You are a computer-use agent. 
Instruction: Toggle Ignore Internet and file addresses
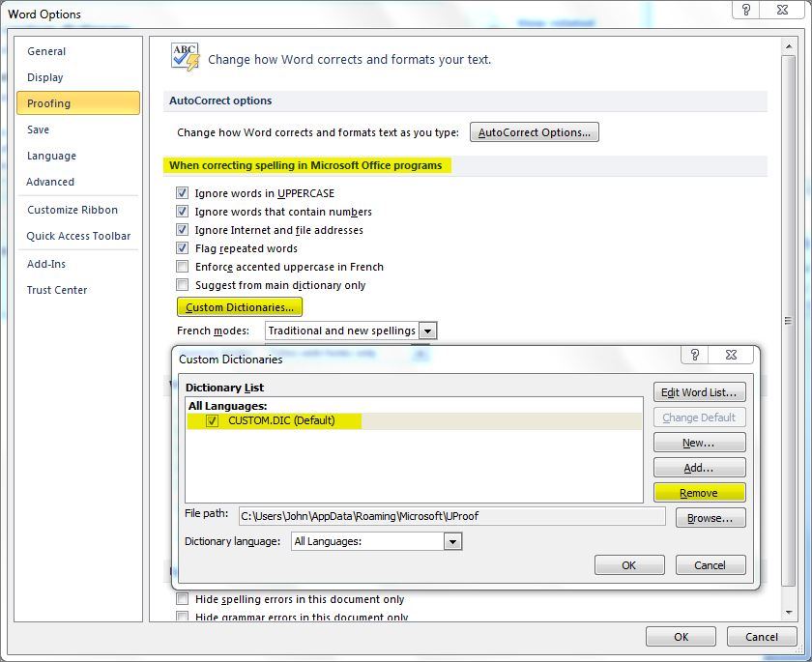click(182, 229)
